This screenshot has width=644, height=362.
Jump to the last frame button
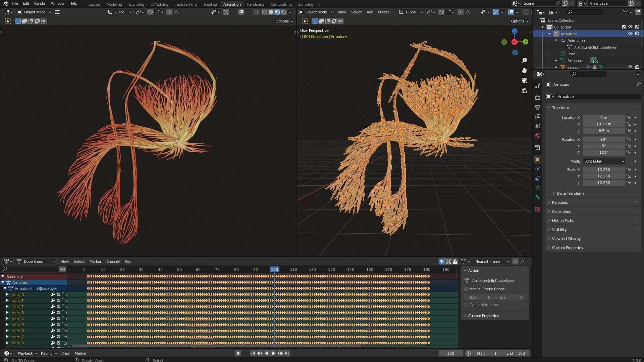point(287,353)
